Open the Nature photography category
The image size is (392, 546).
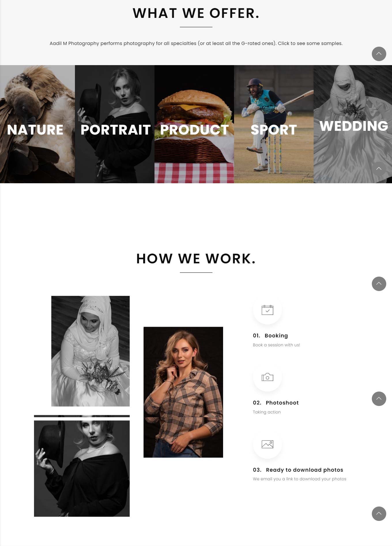coord(37,124)
